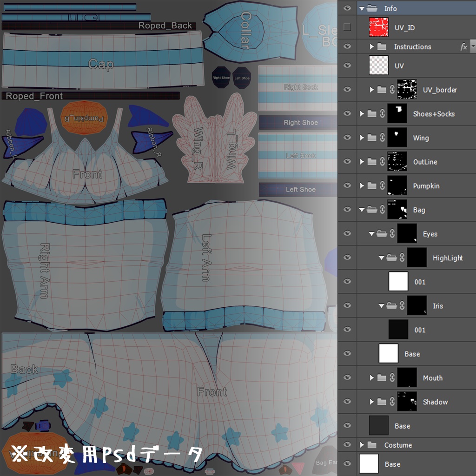Screen dimensions: 476x476
Task: Click the mask link icon on UV_border
Action: (392, 90)
